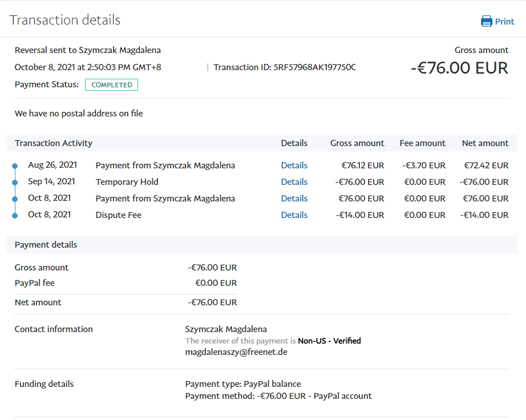Click the timeline dot beside Dispute Fee
This screenshot has height=420, width=526.
(15, 216)
